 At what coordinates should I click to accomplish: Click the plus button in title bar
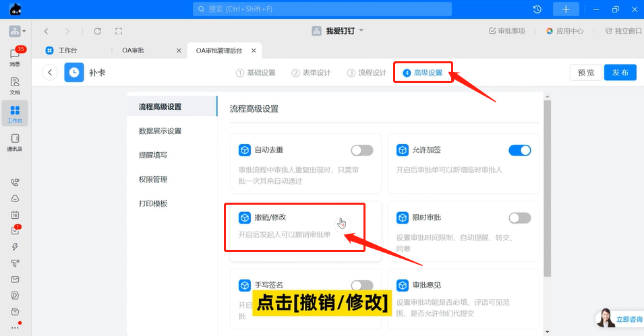[566, 9]
